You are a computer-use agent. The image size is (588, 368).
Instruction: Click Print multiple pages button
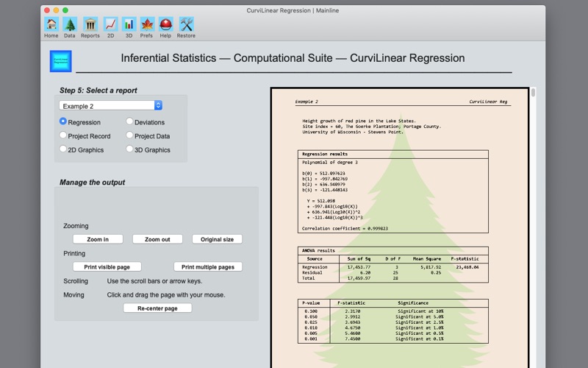pos(208,266)
